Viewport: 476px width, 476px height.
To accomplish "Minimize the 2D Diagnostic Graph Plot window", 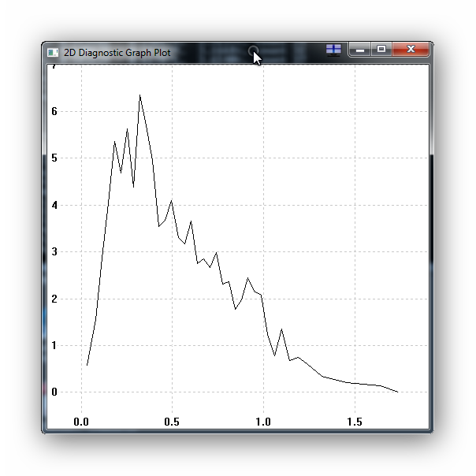I will click(x=360, y=50).
